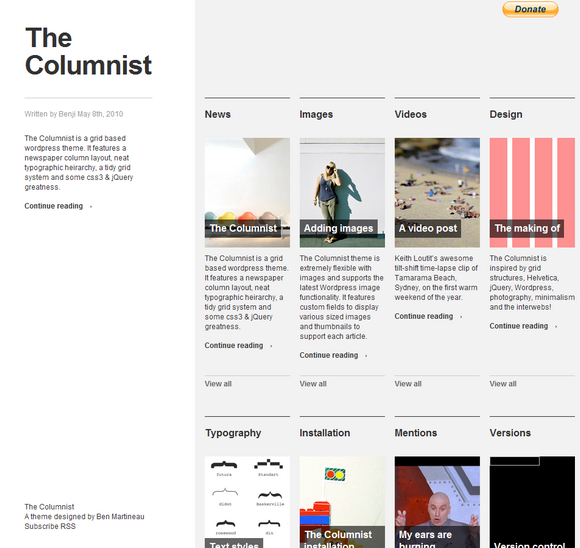Subscribe to the RSS feed
Screen dimensions: 580x548
(50, 526)
